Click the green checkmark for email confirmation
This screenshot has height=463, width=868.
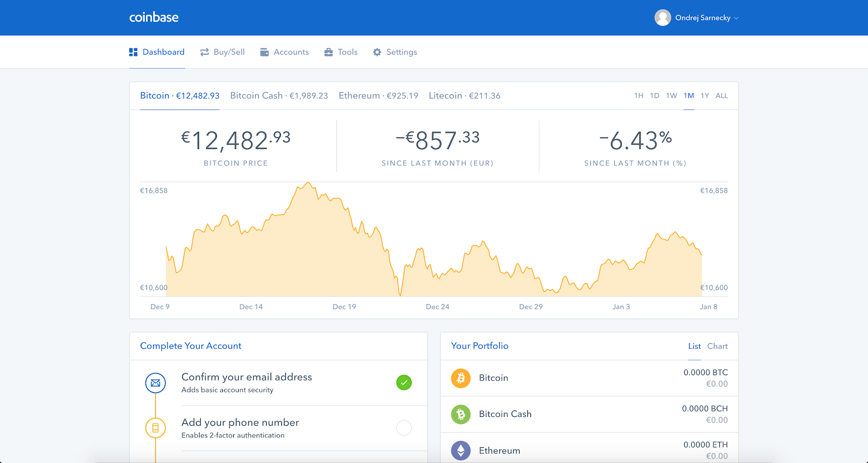tap(404, 383)
